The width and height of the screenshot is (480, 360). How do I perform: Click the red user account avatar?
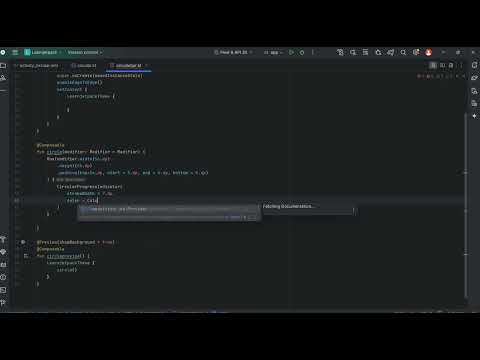click(429, 52)
